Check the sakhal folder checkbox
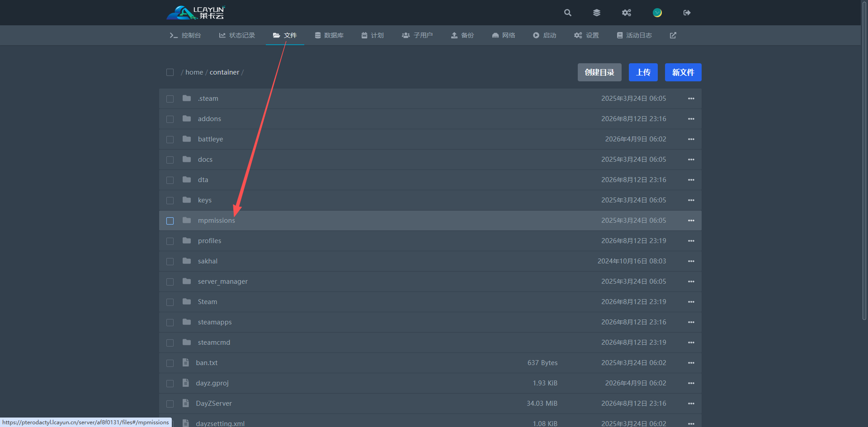 pyautogui.click(x=170, y=262)
